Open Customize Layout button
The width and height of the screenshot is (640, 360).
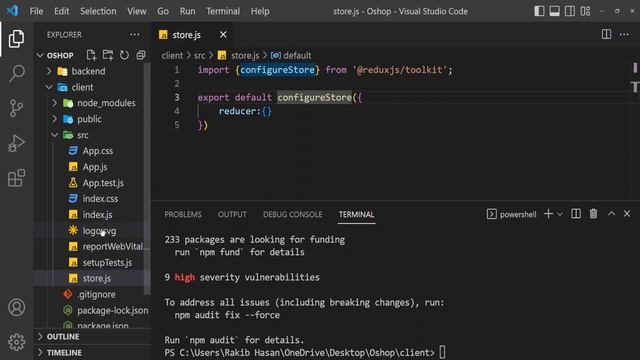tap(585, 11)
